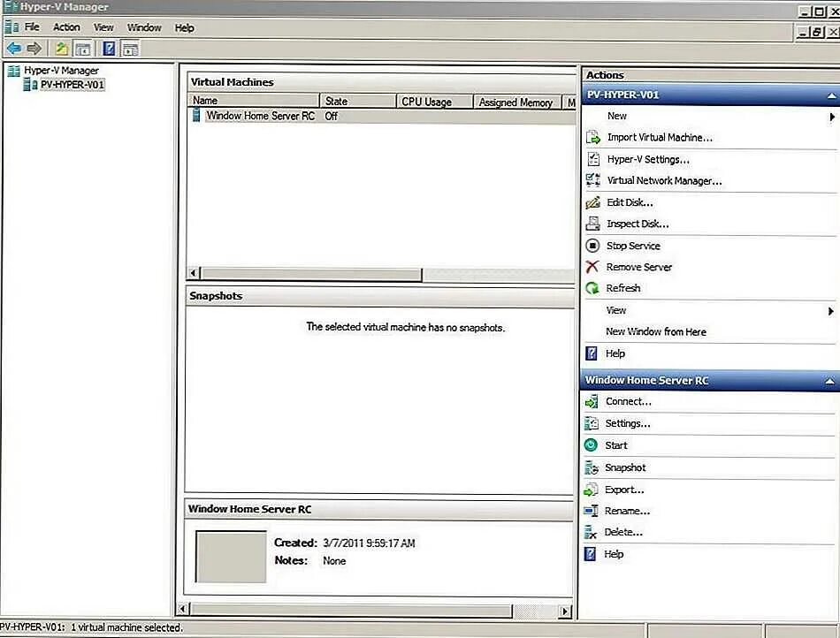Click the VM preview thumbnail
This screenshot has width=840, height=638.
(x=231, y=557)
